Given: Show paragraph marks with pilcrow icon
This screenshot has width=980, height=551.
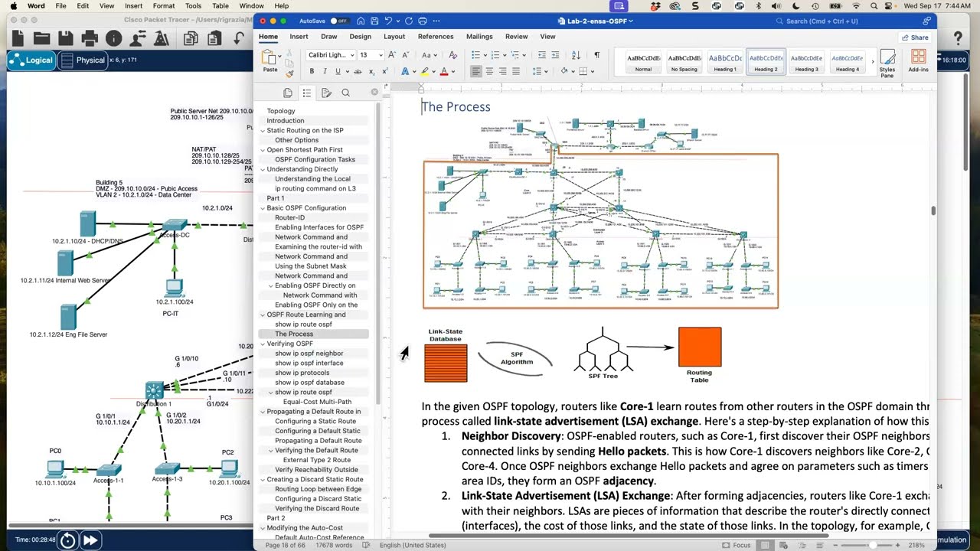Looking at the screenshot, I should tap(596, 55).
